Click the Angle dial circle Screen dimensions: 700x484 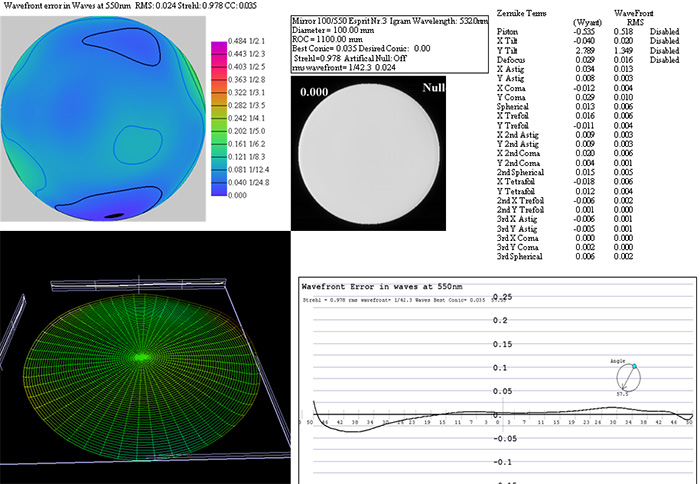click(628, 377)
